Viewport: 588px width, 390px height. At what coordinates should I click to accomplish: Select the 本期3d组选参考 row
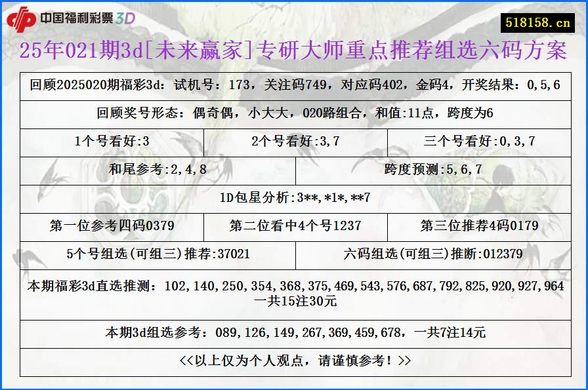tap(294, 334)
